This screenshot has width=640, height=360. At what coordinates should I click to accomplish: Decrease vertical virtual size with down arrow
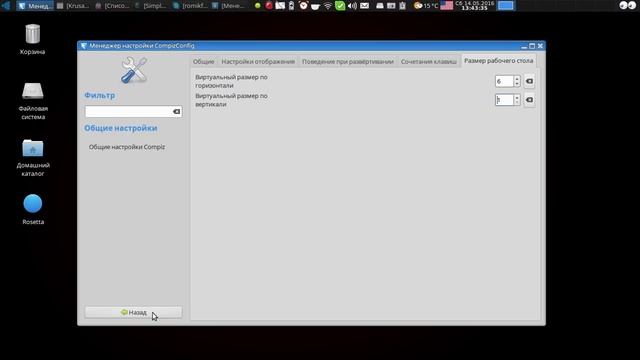coord(517,102)
